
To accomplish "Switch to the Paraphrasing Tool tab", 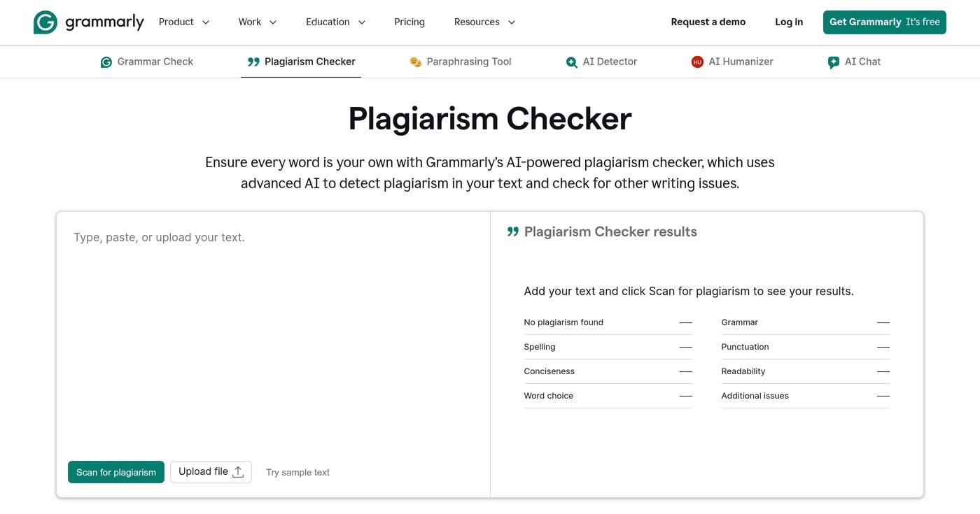I will point(461,62).
